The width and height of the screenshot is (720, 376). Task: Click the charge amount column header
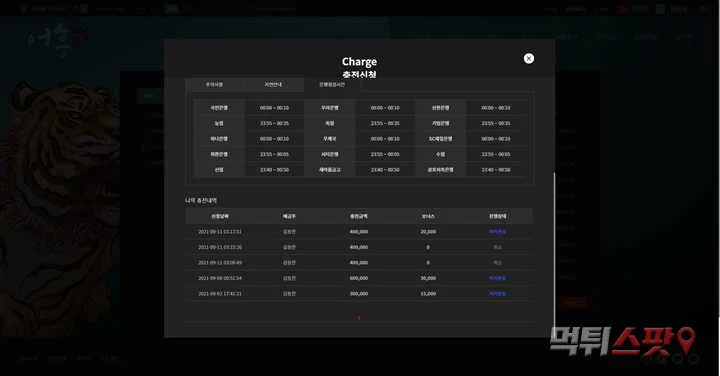[359, 216]
